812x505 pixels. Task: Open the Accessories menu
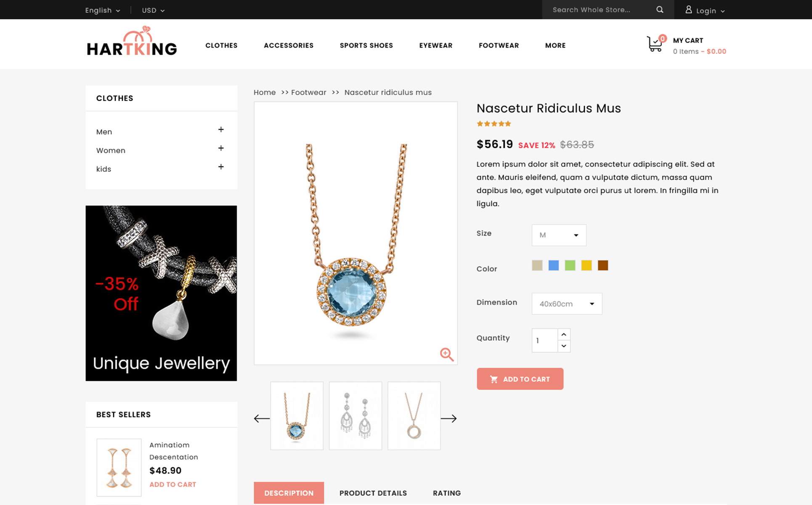tap(289, 45)
